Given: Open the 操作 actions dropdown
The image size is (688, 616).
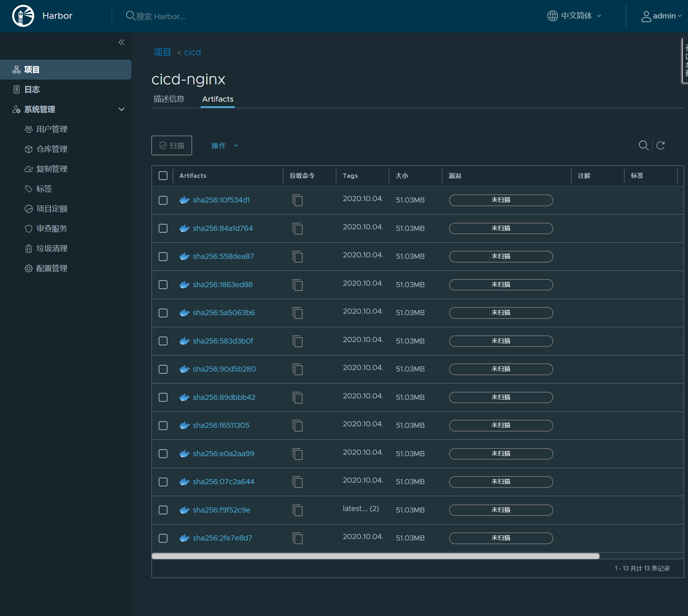Looking at the screenshot, I should (x=225, y=145).
